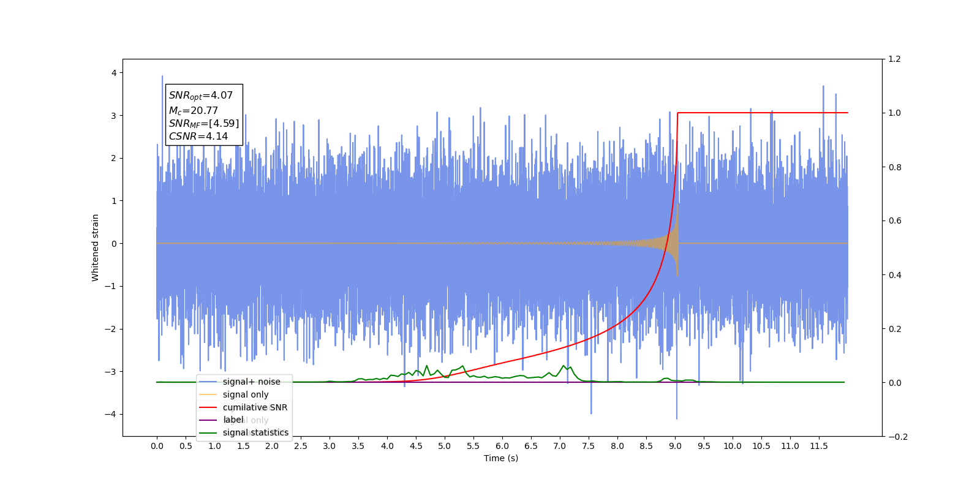Click the 5.0 tick on the time axis

[445, 446]
